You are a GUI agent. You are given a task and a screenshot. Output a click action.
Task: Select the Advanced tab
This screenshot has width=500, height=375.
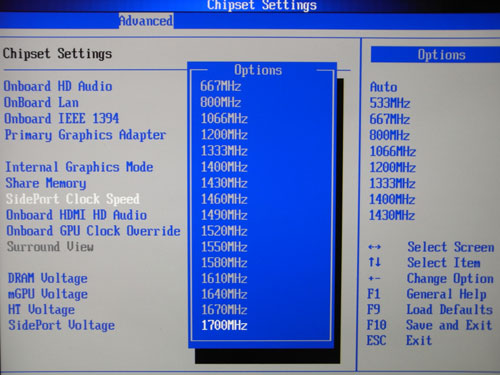tap(146, 21)
